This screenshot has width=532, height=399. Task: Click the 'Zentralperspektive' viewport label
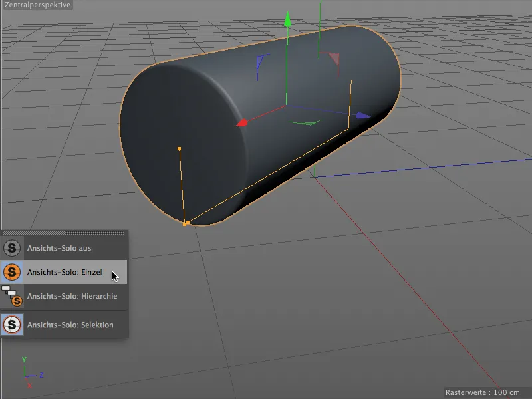tap(37, 5)
